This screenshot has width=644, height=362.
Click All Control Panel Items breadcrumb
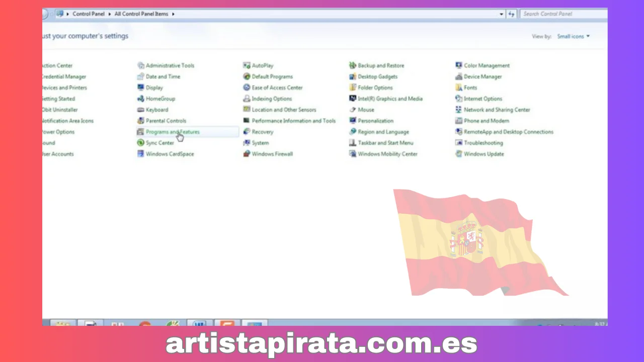[x=141, y=14]
